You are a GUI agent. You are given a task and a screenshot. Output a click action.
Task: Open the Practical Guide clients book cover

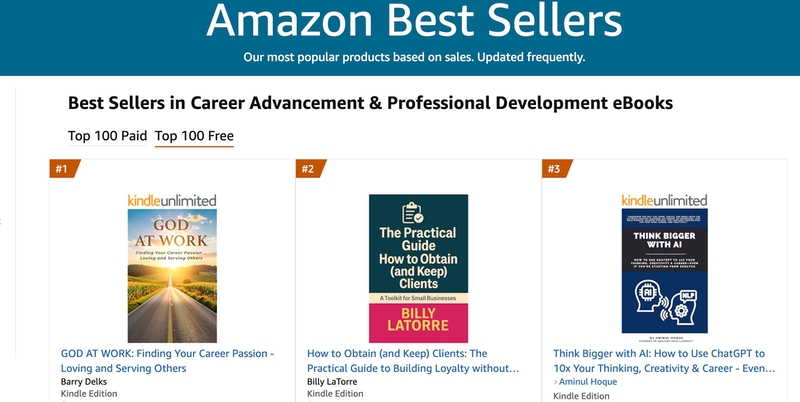418,268
